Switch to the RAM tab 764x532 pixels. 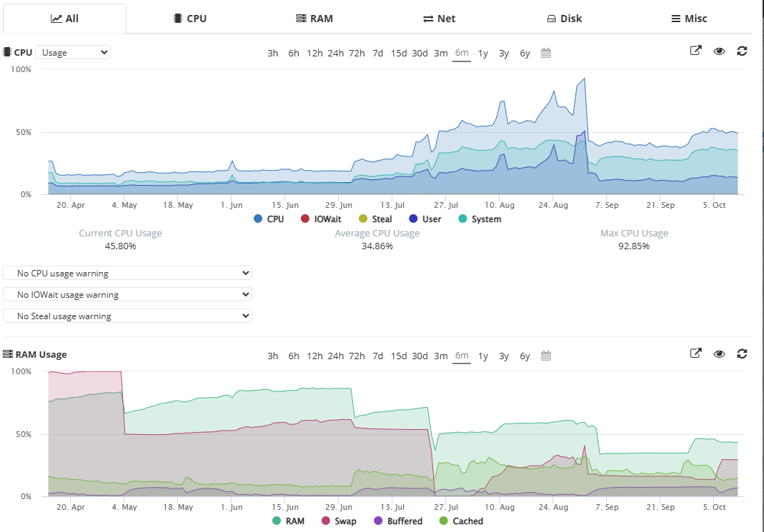[314, 19]
